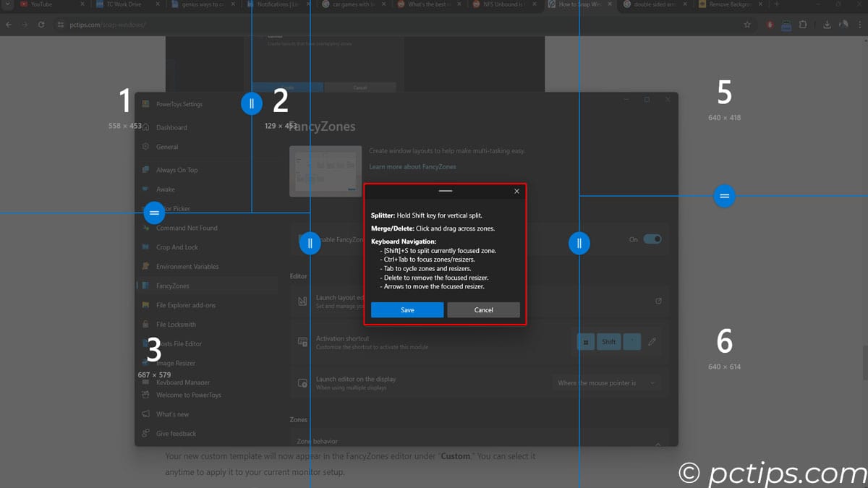Click the horizontal splitter handle above zone 3
The height and width of the screenshot is (488, 868).
pos(154,213)
